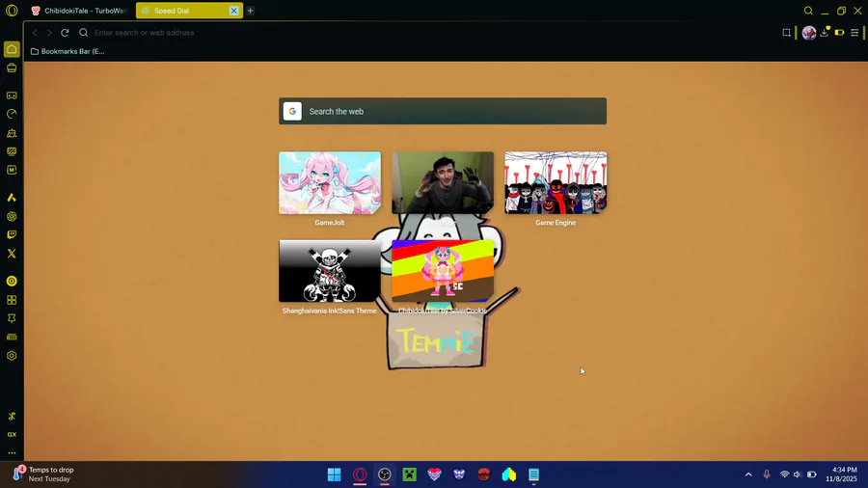Click the snapshot capture icon in toolbar

(x=786, y=33)
